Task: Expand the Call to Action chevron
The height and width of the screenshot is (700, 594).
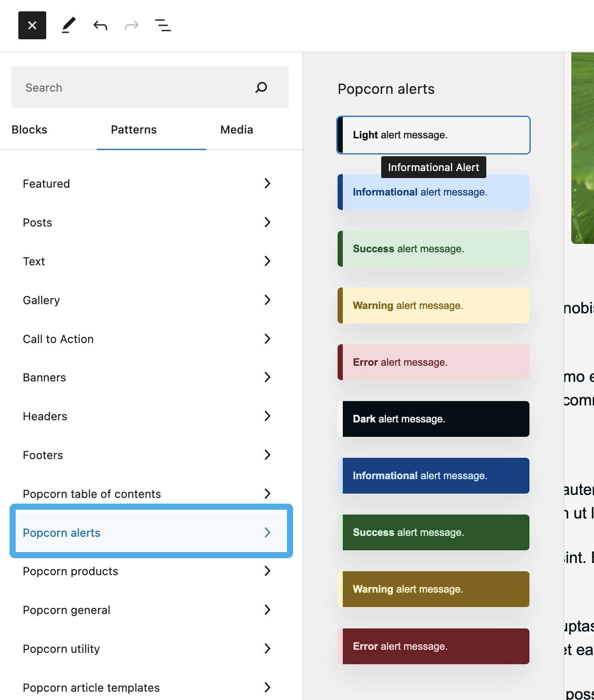Action: tap(267, 339)
